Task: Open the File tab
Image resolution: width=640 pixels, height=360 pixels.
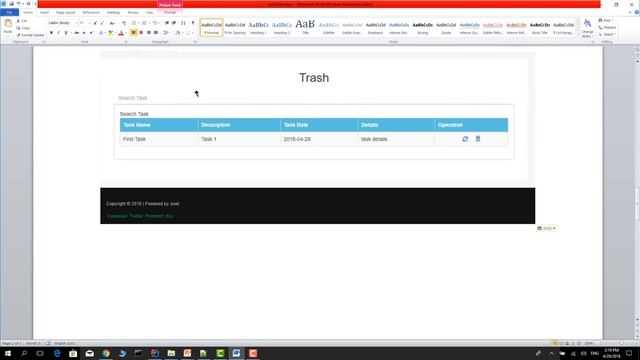Action: tap(9, 12)
